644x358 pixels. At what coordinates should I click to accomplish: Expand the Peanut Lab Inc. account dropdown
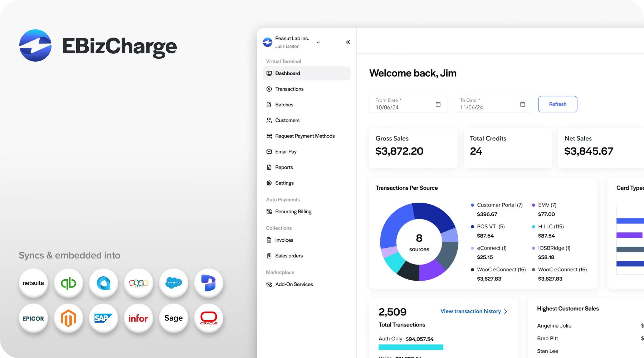[318, 42]
